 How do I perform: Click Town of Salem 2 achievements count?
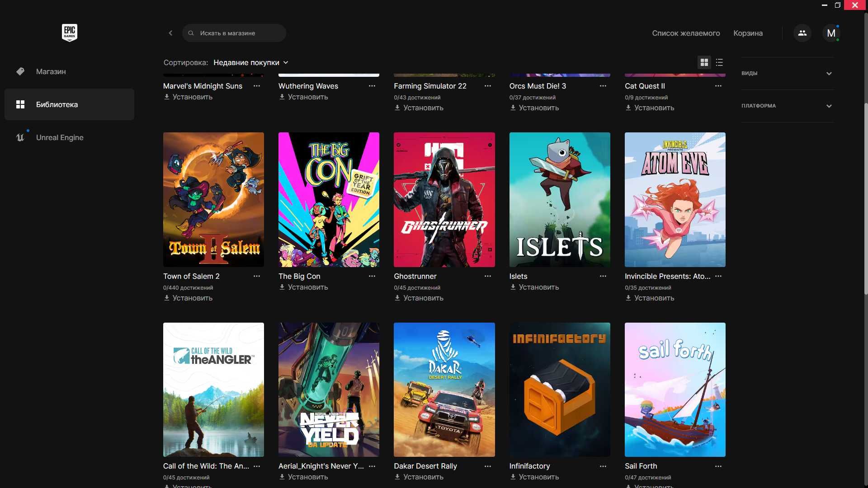pos(188,287)
